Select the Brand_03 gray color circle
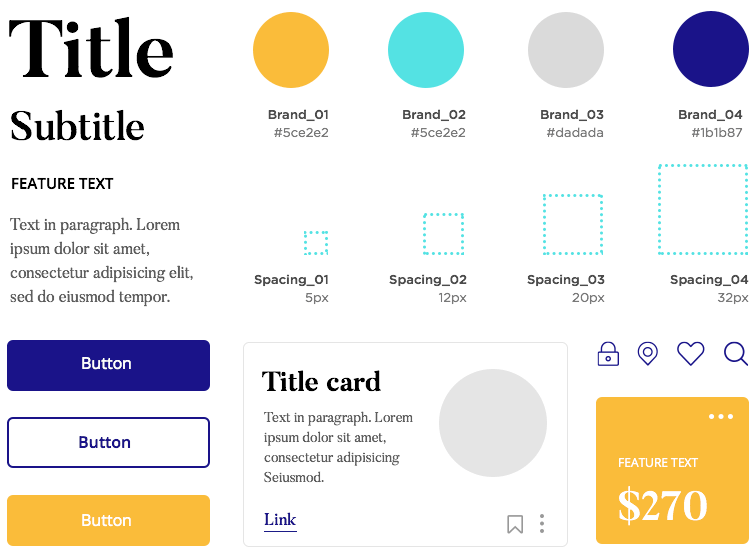Screen dimensions: 750x550 [566, 50]
